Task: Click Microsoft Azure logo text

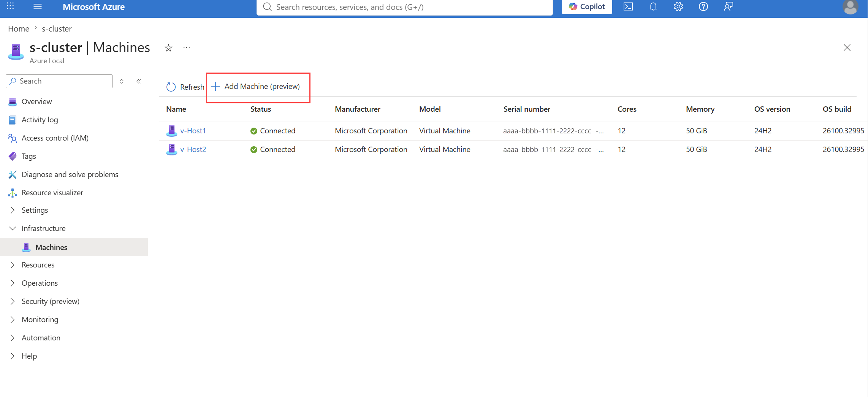Action: point(93,7)
